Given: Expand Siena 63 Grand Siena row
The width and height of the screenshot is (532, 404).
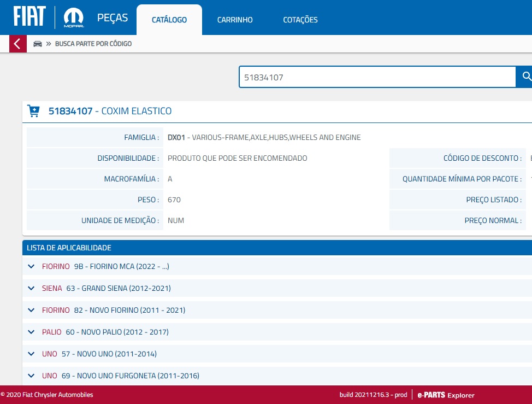Looking at the screenshot, I should pyautogui.click(x=31, y=288).
